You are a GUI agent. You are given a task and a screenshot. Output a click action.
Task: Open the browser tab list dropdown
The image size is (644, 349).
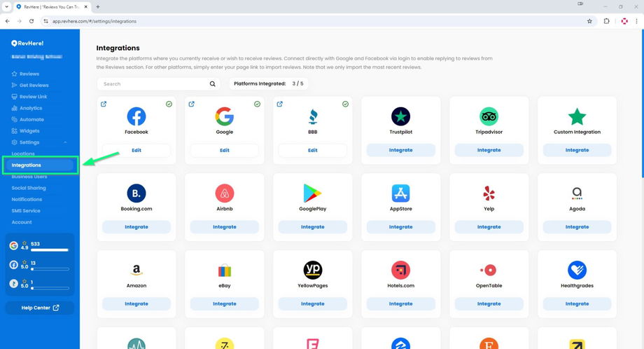pos(6,6)
